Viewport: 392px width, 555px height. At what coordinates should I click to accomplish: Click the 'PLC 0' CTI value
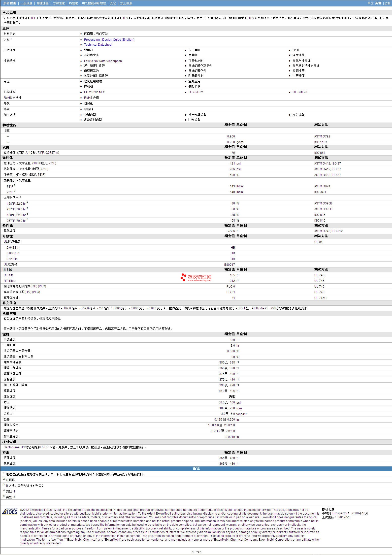click(x=230, y=287)
